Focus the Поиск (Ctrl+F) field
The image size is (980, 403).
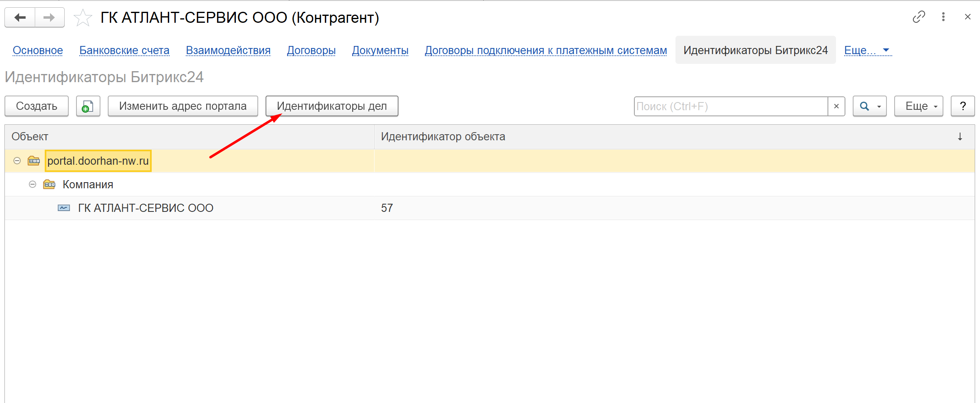coord(731,106)
